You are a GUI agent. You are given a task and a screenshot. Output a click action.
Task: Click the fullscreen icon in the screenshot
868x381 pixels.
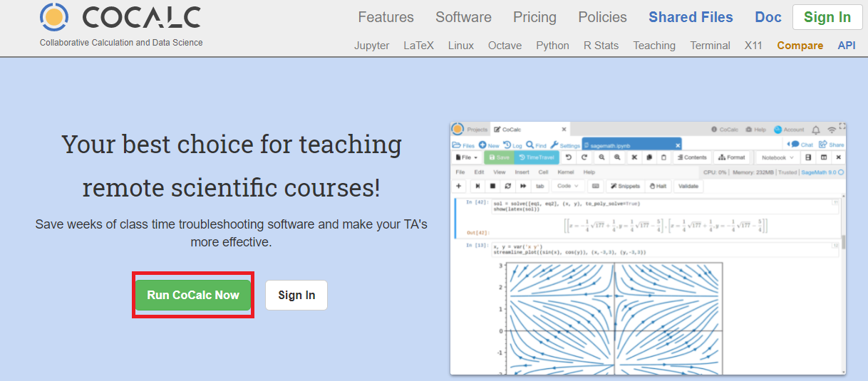coord(842,125)
